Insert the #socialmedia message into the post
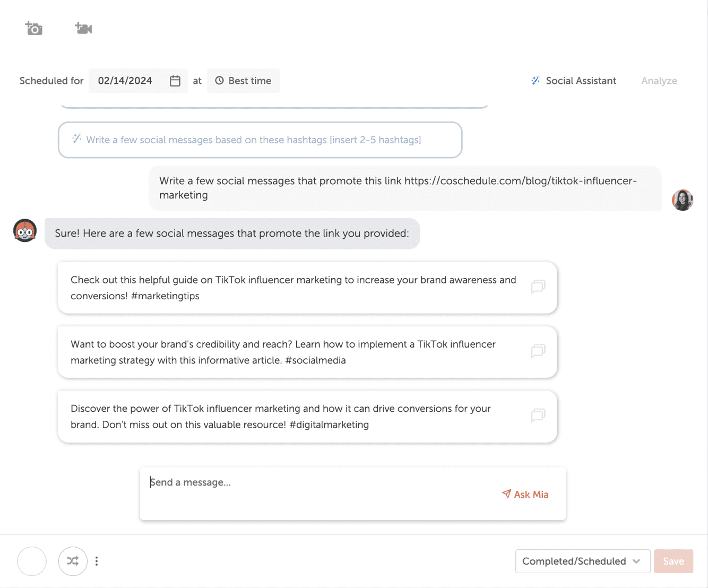This screenshot has width=708, height=588. click(x=538, y=351)
